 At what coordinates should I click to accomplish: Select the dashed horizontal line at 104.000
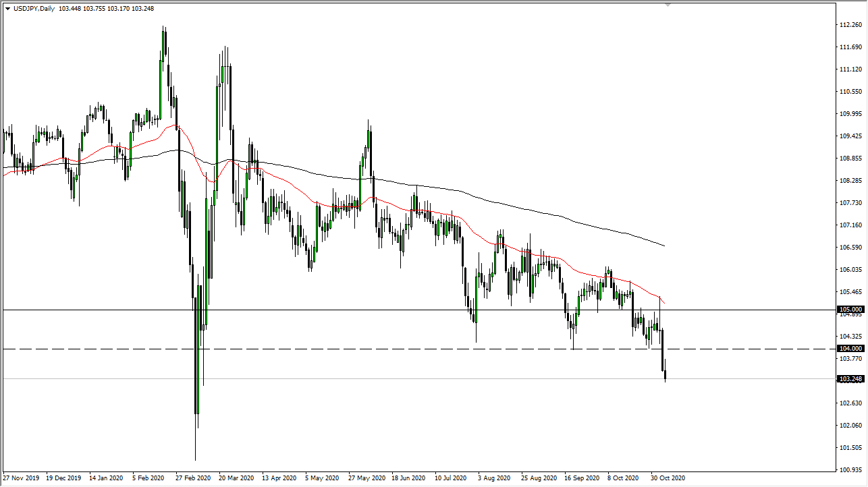(x=405, y=349)
